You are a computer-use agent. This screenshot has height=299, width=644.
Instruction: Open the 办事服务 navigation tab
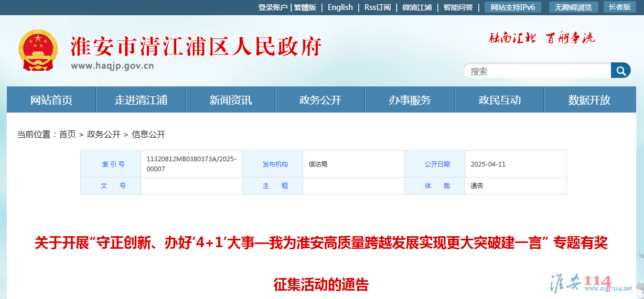point(410,100)
